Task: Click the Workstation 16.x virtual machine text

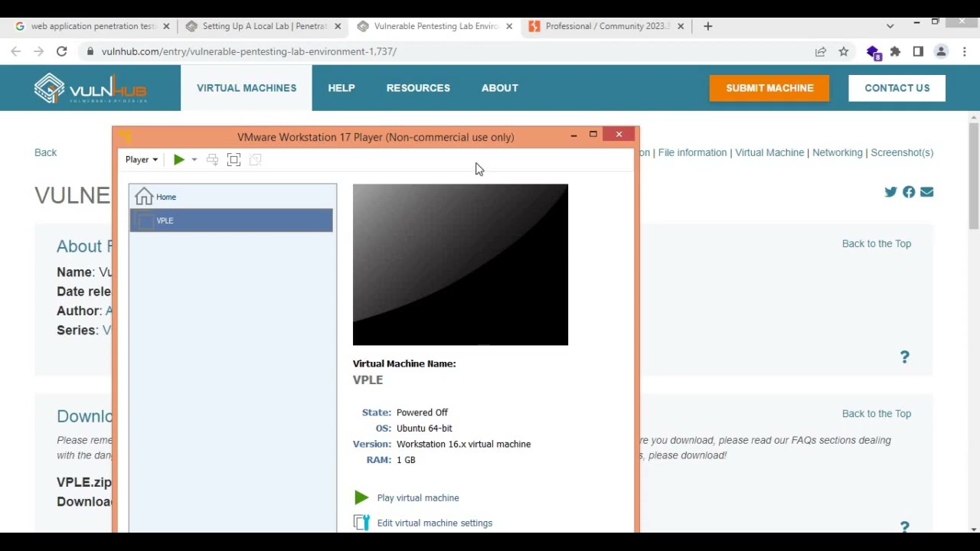Action: 463,444
